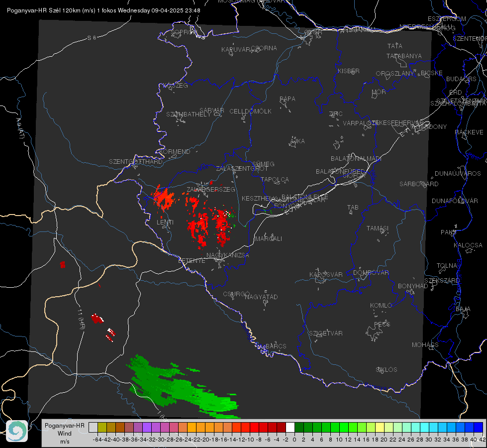Select the darkest blue last legend swatch
The width and height of the screenshot is (487, 448).
(479, 427)
